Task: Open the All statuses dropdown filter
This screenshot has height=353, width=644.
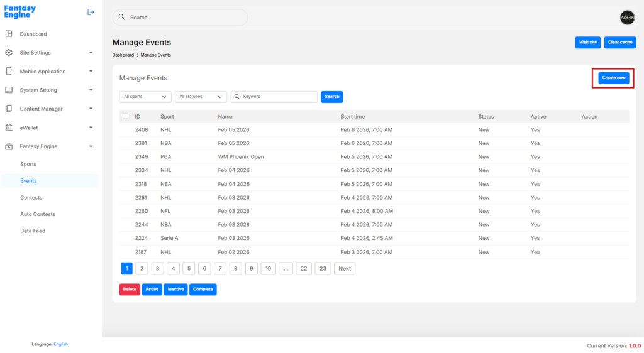Action: tap(201, 97)
